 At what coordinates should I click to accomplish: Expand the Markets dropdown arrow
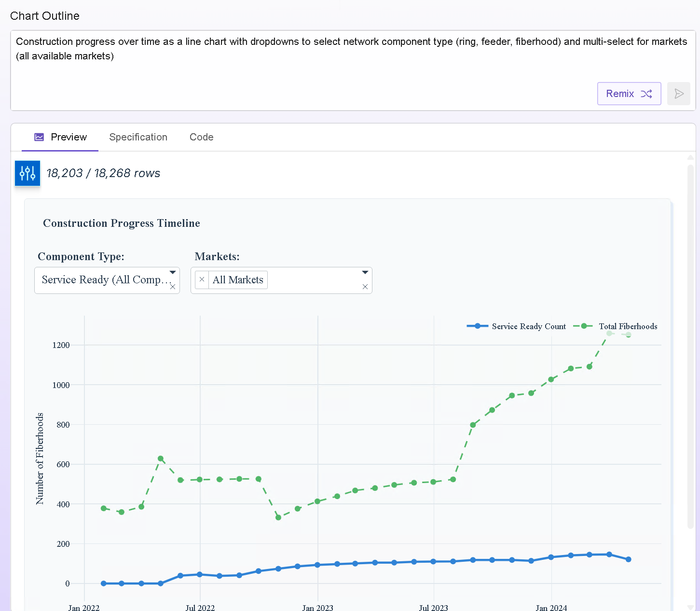tap(365, 273)
